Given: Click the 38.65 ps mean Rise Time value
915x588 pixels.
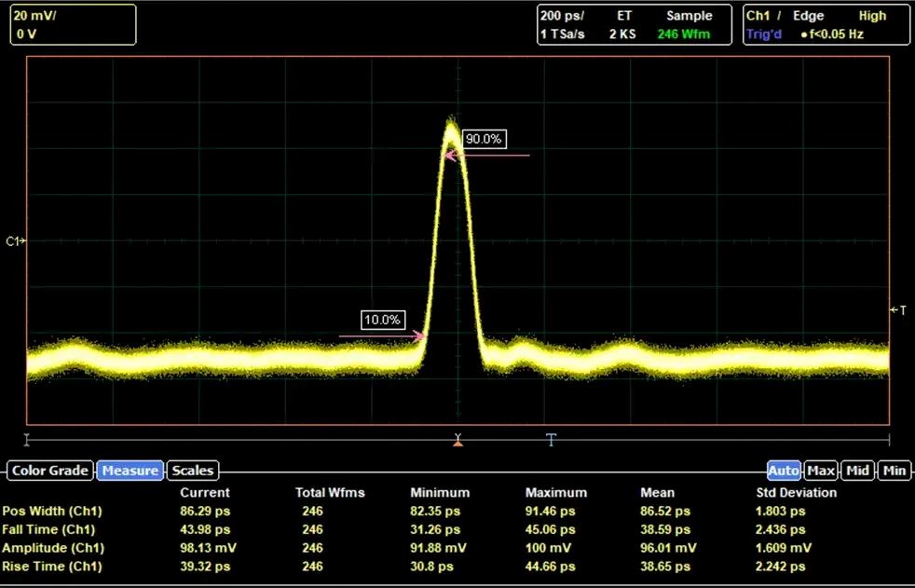Looking at the screenshot, I should (664, 567).
